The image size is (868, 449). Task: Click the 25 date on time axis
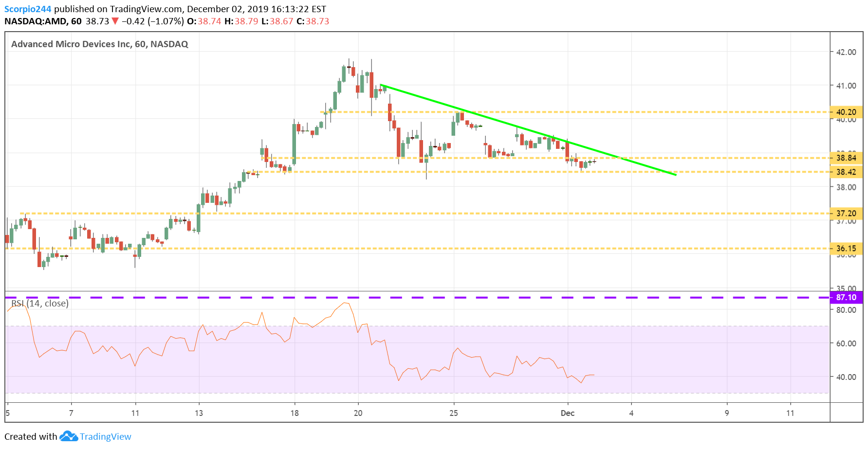(x=454, y=413)
